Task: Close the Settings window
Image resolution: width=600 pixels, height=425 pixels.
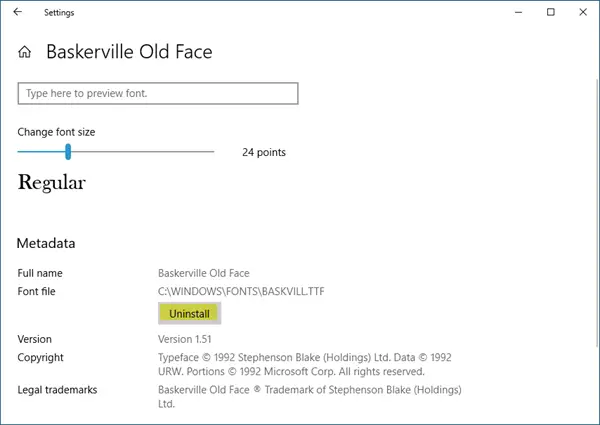Action: [x=583, y=12]
